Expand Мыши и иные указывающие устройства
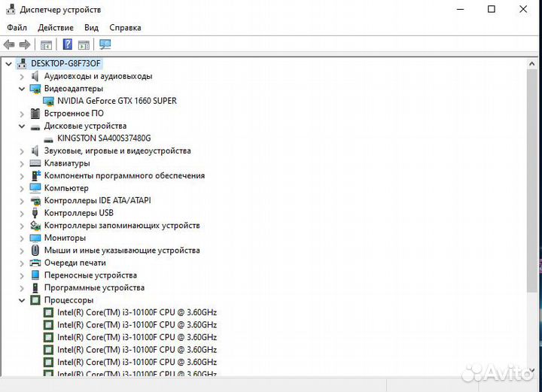The image size is (542, 392). coord(22,251)
